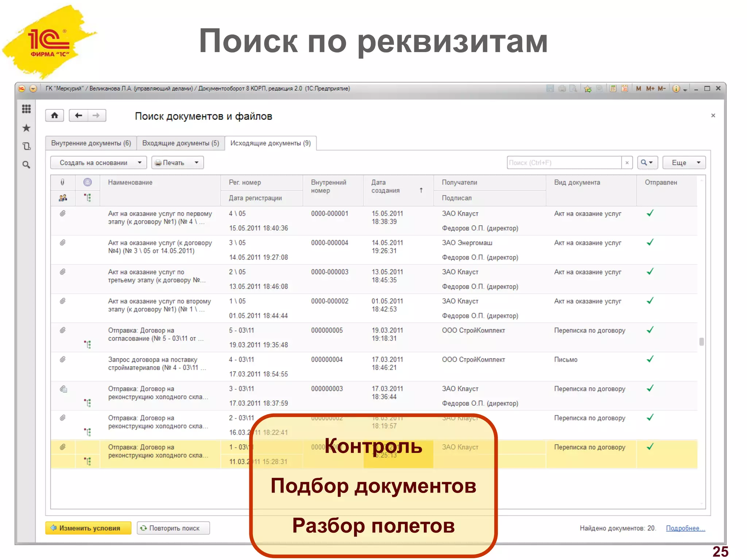Go to the home page
This screenshot has width=747, height=560.
coord(55,116)
